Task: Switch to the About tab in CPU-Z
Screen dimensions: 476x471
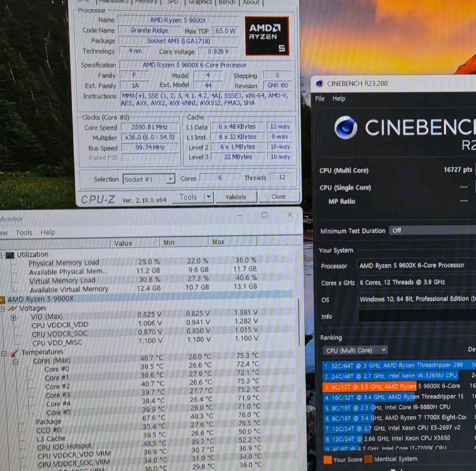Action: click(x=251, y=3)
